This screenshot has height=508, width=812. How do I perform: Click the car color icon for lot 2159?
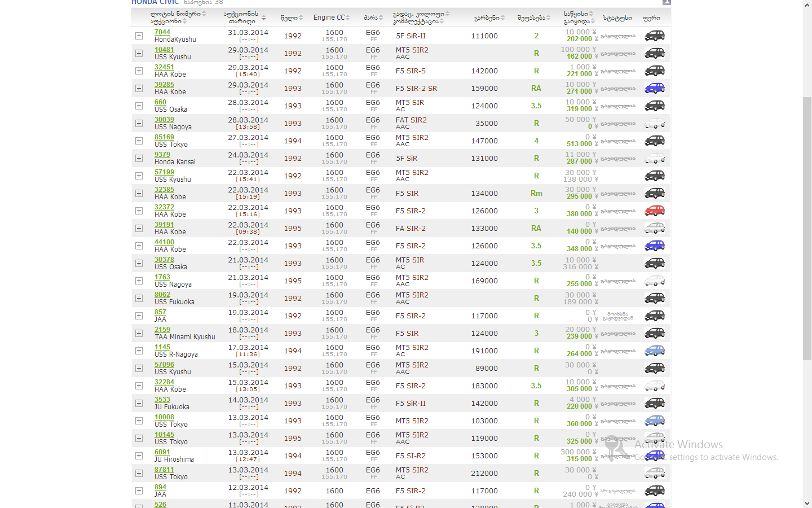tap(655, 333)
